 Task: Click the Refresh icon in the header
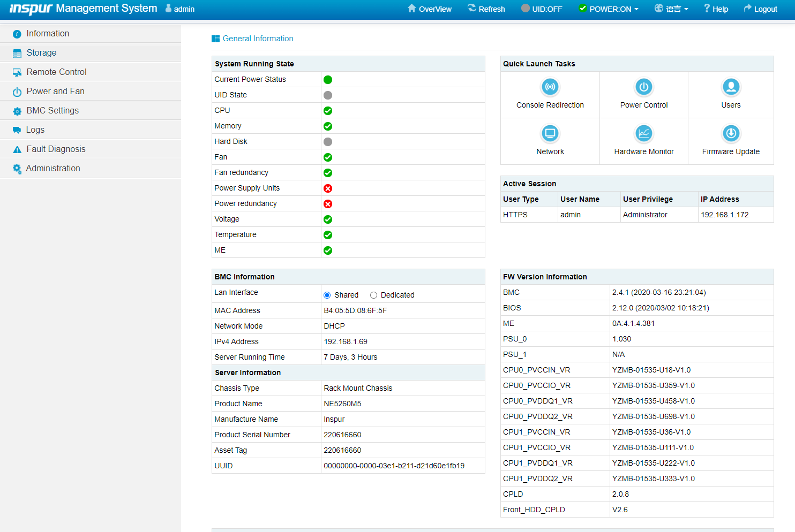click(x=472, y=9)
